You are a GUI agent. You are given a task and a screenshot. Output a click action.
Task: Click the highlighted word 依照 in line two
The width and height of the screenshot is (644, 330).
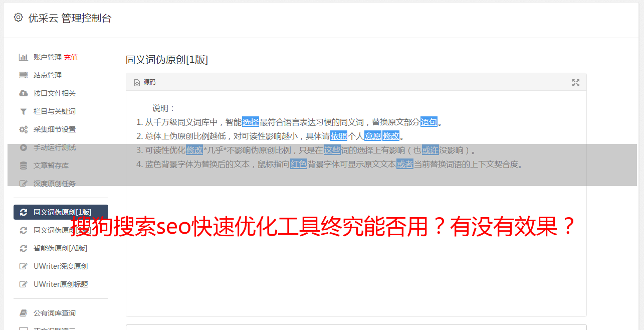point(339,136)
